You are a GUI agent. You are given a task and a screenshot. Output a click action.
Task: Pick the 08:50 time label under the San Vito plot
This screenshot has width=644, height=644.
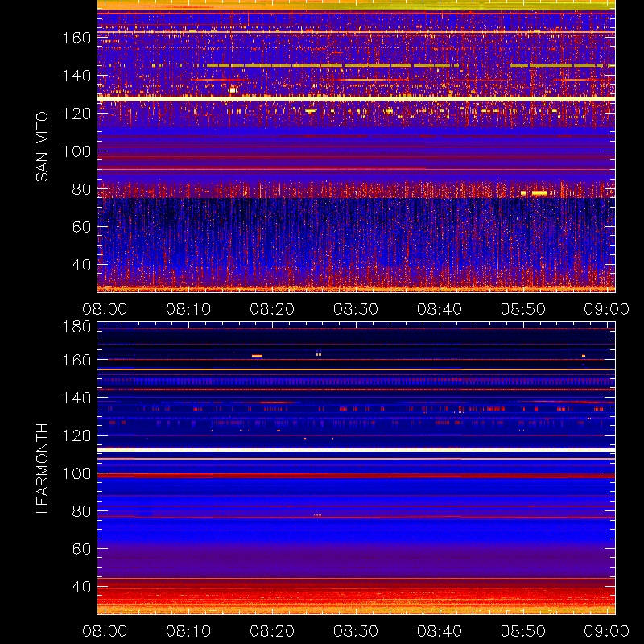pos(523,309)
